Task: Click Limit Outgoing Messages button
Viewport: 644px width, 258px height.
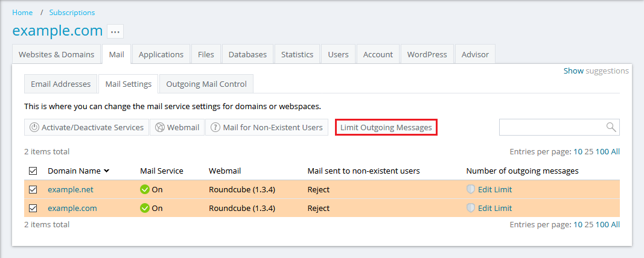Action: (386, 127)
